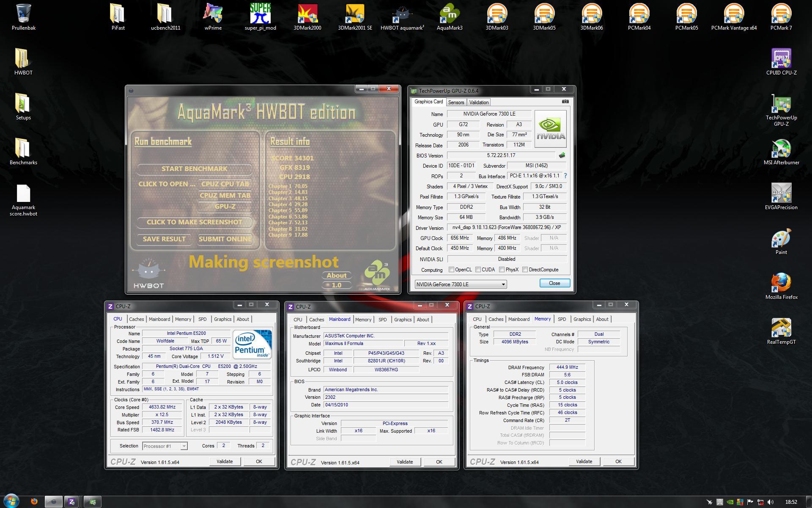Open the Mozilla Firefox desktop shortcut
The image size is (812, 508).
[x=781, y=286]
